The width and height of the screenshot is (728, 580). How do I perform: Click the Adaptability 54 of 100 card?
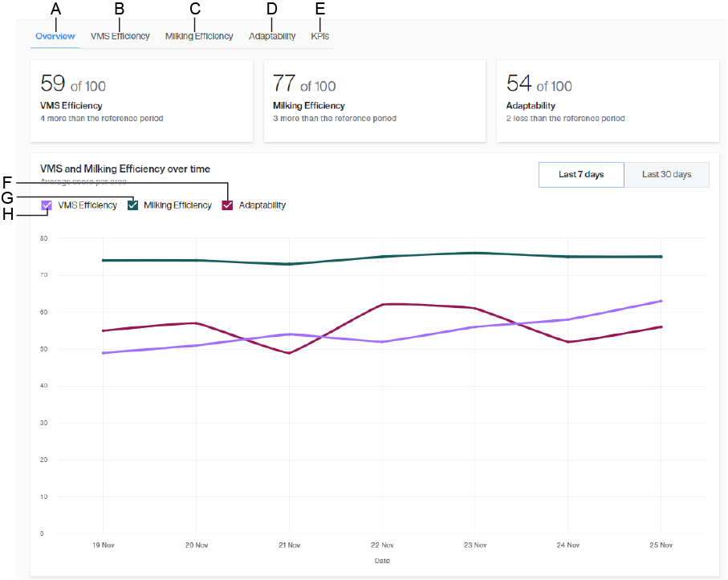coord(607,101)
